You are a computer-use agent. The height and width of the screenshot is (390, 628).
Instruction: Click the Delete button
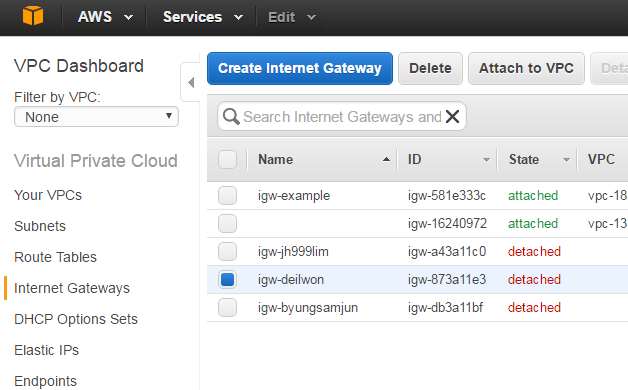(x=430, y=68)
